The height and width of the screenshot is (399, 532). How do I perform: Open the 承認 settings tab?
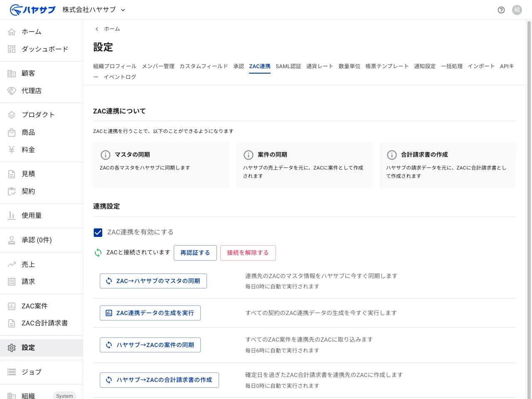pyautogui.click(x=239, y=66)
